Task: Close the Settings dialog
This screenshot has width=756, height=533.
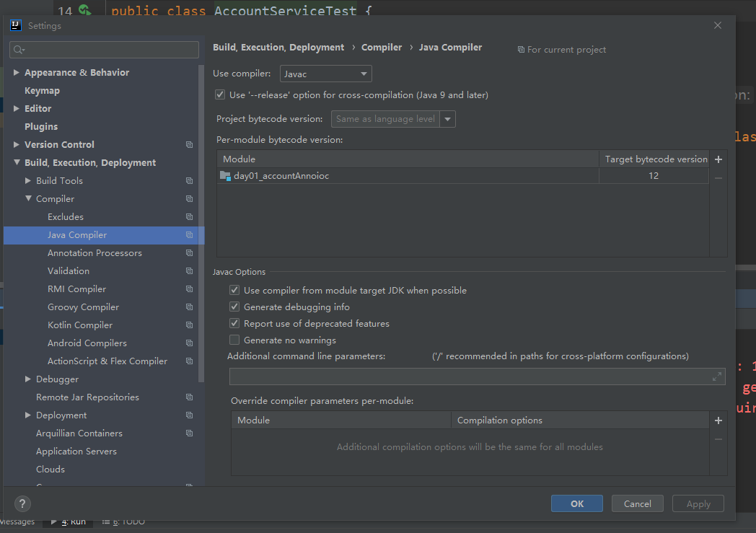Action: tap(718, 25)
